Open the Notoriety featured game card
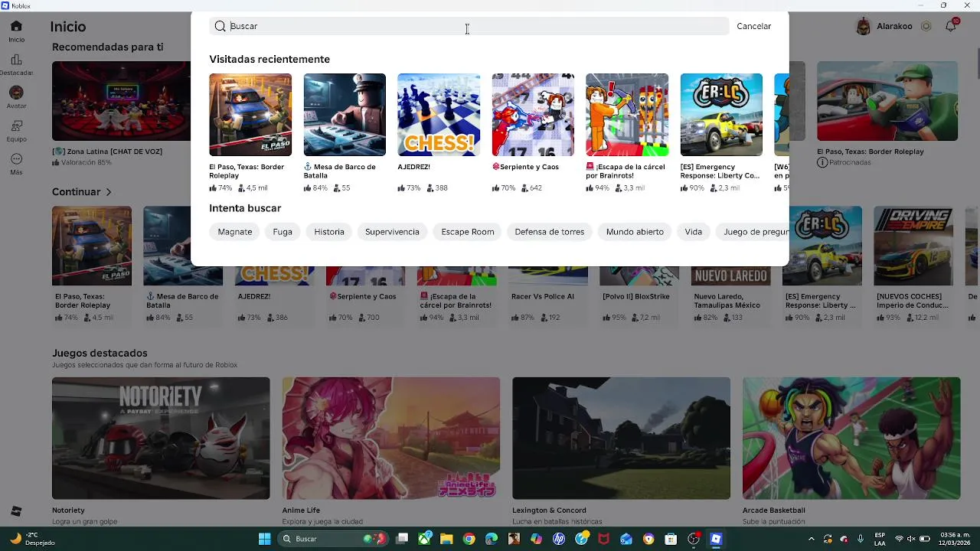Image resolution: width=980 pixels, height=551 pixels. coord(161,438)
